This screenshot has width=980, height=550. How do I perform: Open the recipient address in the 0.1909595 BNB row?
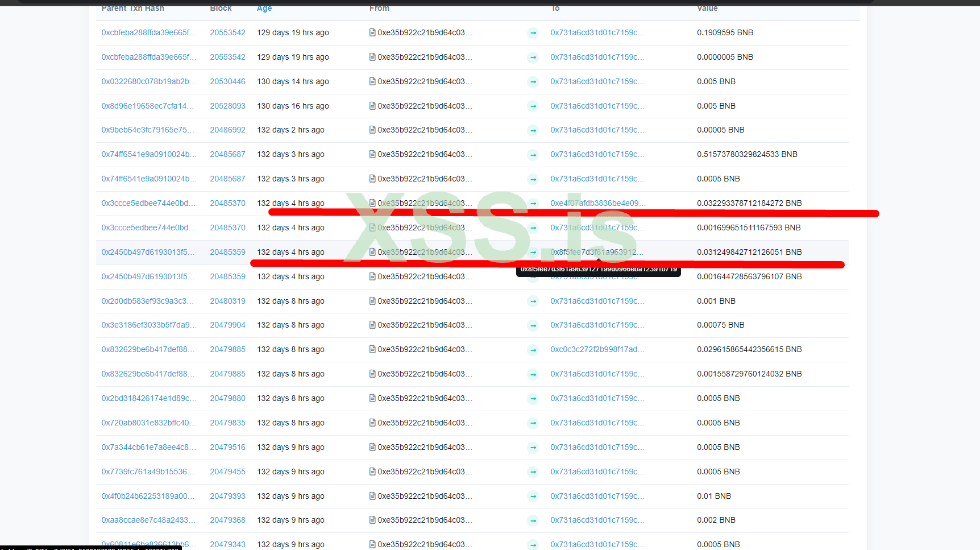(x=597, y=32)
